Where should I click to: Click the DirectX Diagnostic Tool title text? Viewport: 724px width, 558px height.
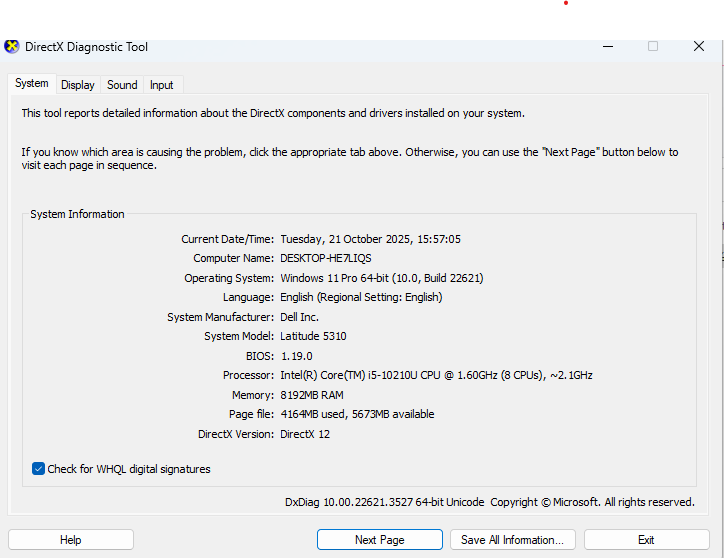[x=86, y=46]
